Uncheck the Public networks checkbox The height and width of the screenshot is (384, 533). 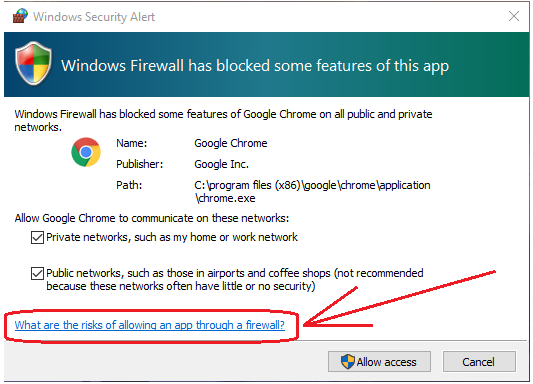(37, 274)
